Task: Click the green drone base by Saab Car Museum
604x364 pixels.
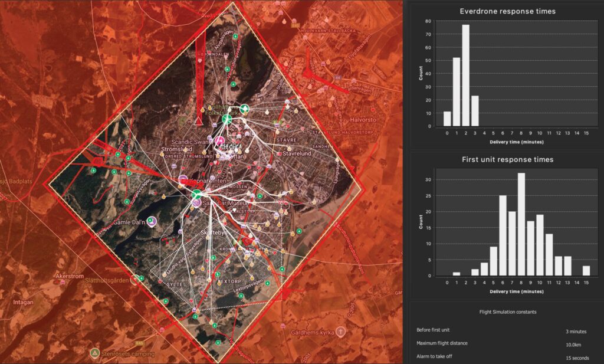Action: (196, 195)
